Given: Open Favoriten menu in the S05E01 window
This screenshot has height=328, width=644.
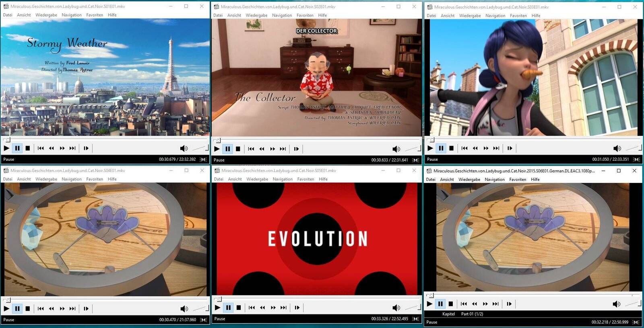Looking at the screenshot, I should (306, 179).
